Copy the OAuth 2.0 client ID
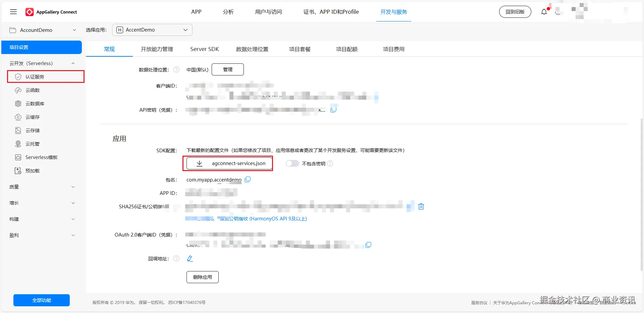Viewport: 644px width, 313px height. click(x=368, y=245)
